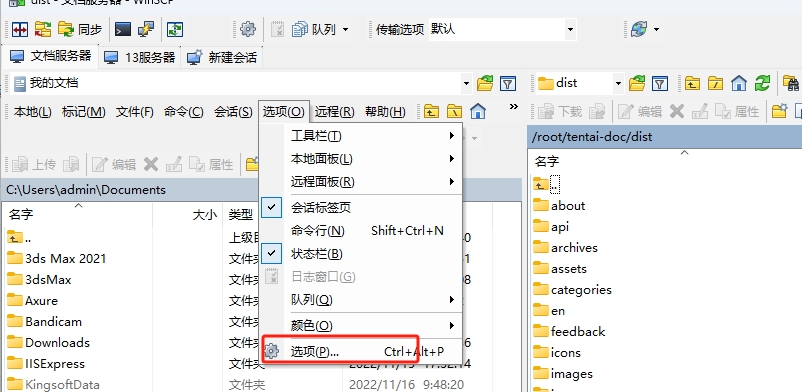The image size is (802, 392).
Task: Toggle the 状态栏(B) checked menu item
Action: coord(361,254)
